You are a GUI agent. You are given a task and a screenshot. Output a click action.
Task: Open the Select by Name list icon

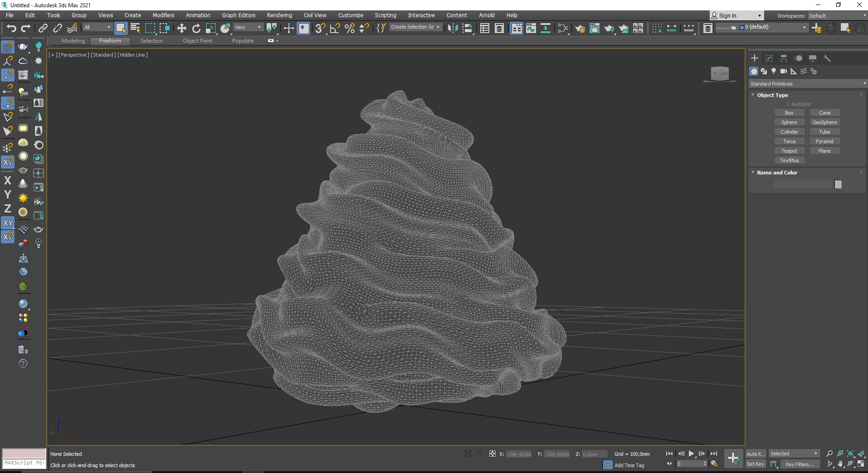(x=135, y=28)
